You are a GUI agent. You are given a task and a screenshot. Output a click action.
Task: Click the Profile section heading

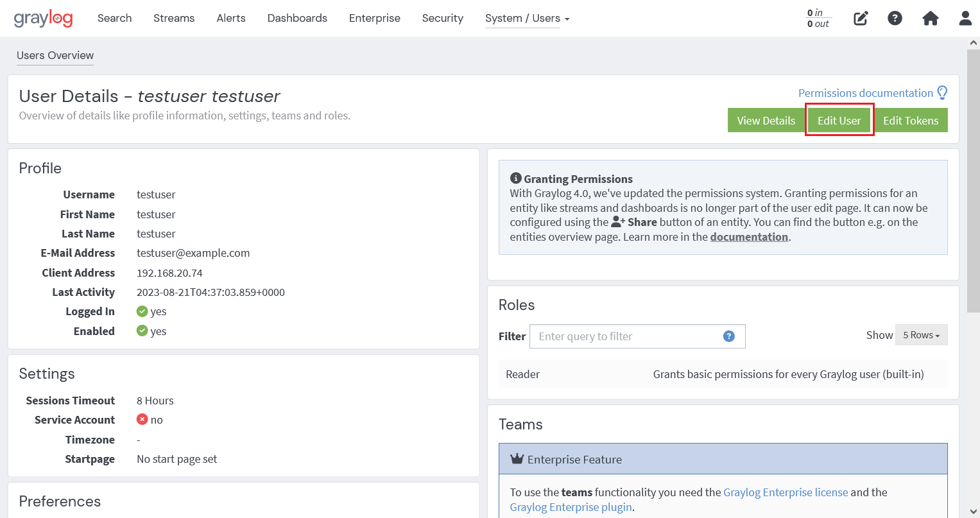coord(40,168)
